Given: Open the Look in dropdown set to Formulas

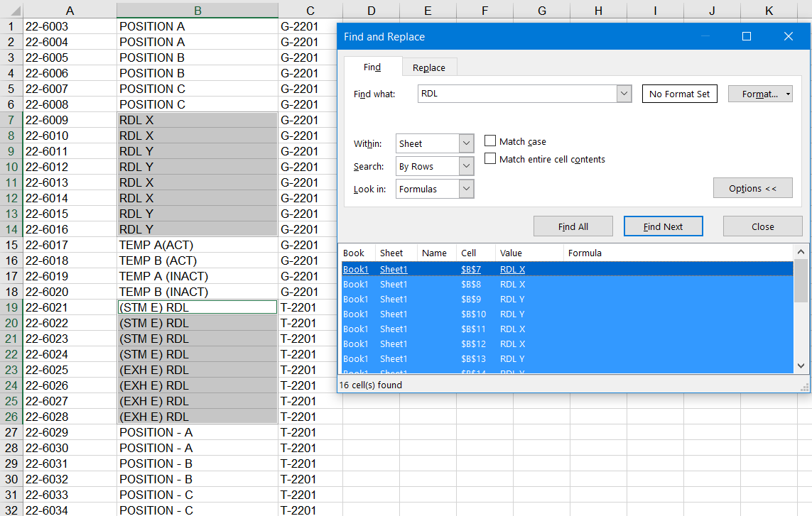Looking at the screenshot, I should point(466,189).
